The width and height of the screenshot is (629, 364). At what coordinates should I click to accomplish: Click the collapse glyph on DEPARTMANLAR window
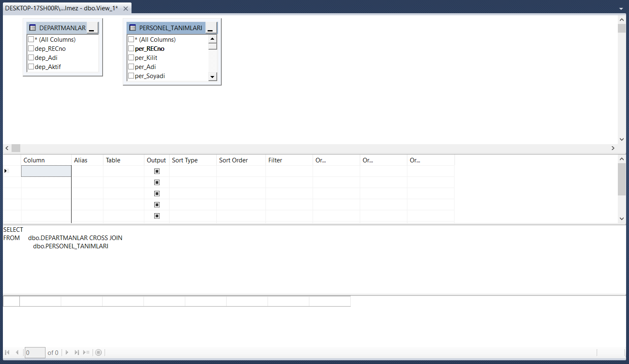[92, 29]
